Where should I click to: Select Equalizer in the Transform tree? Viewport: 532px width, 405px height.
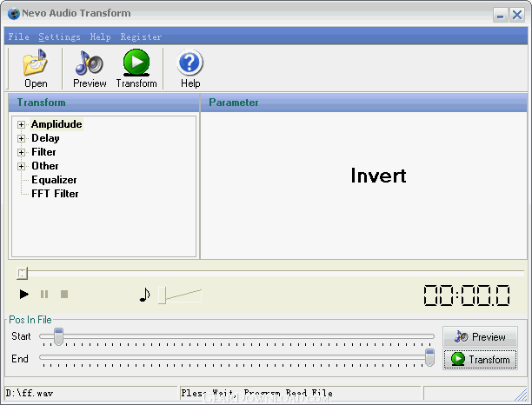[x=54, y=180]
